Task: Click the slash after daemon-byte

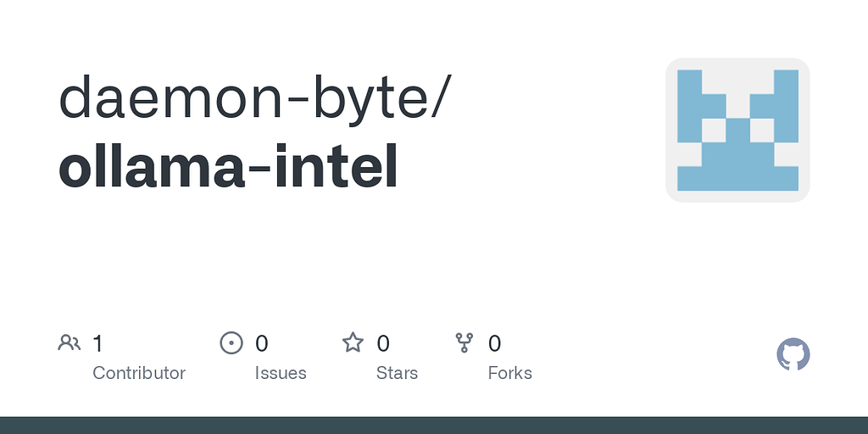Action: point(441,97)
